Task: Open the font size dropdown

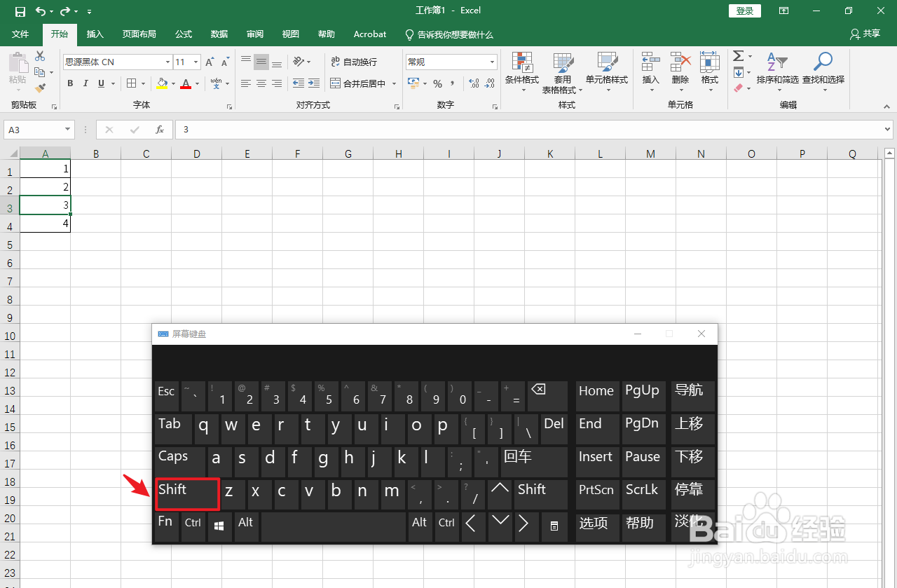Action: tap(196, 62)
